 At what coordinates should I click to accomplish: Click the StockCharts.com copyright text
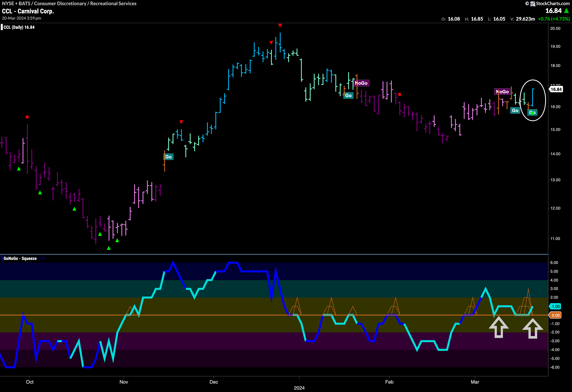[553, 3]
